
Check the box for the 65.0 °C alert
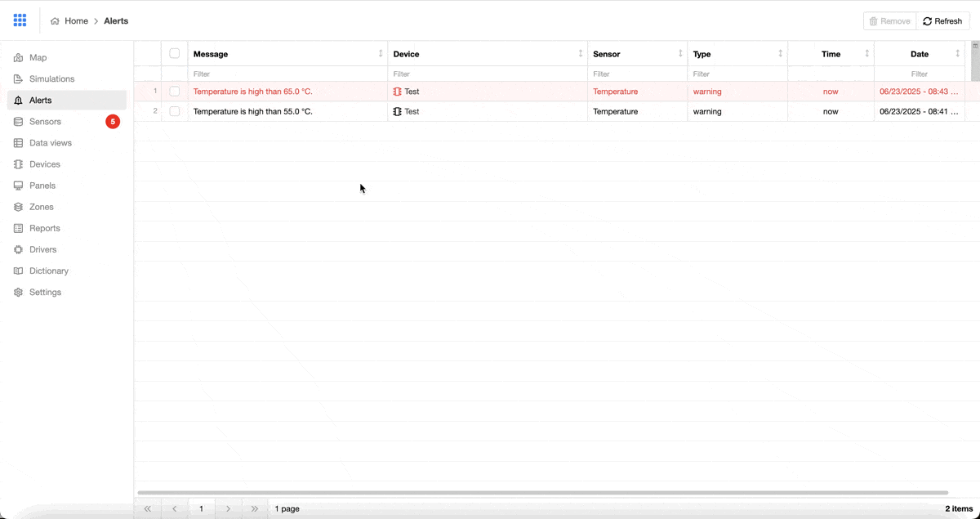175,92
